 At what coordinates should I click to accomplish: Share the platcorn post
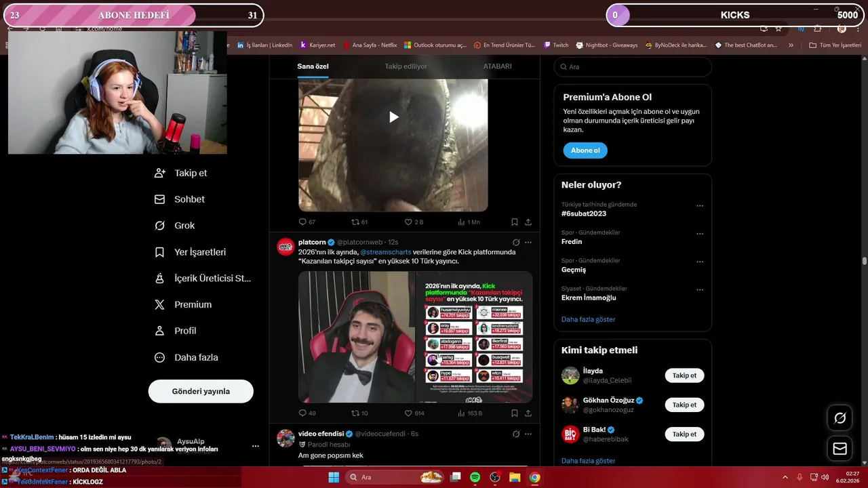[x=528, y=413]
